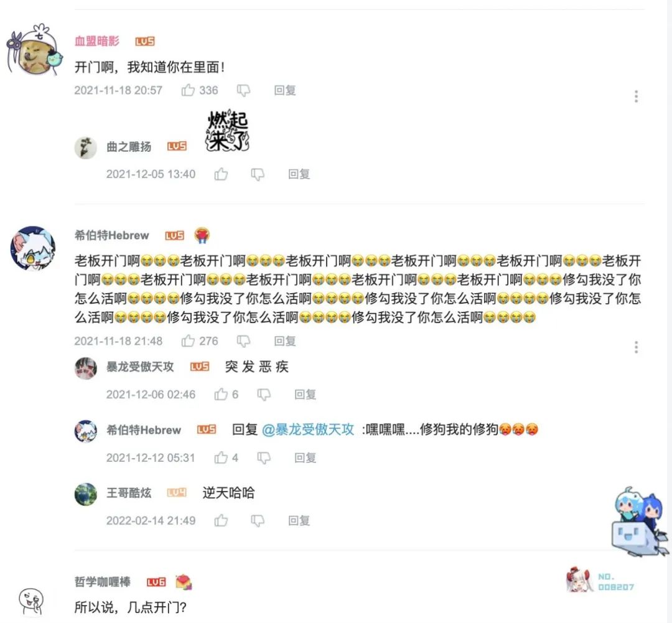Open more options for 希伯特Hebrew's comment
672x623 pixels.
(636, 347)
